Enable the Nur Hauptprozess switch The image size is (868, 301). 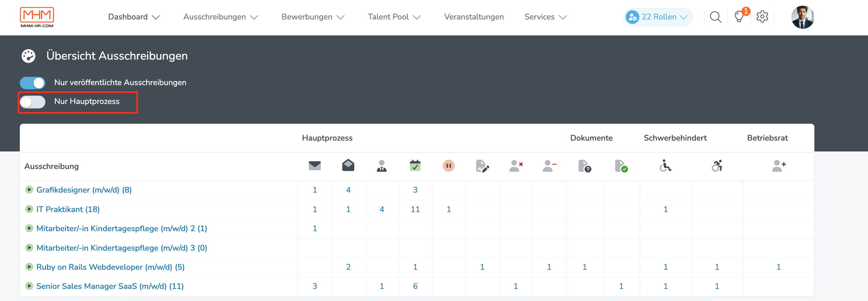coord(32,102)
